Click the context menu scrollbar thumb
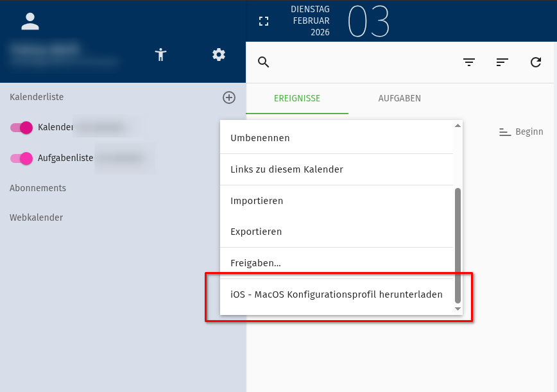The width and height of the screenshot is (557, 392). click(458, 244)
